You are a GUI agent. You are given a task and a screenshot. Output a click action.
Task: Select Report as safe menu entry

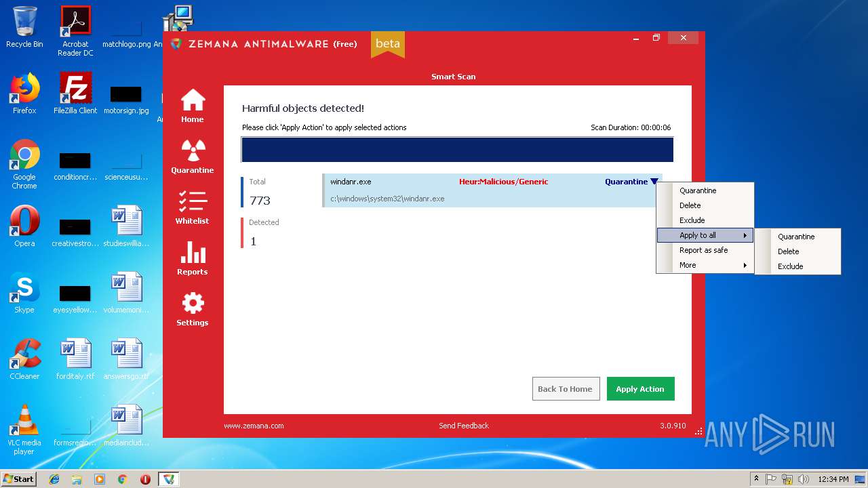click(x=704, y=250)
